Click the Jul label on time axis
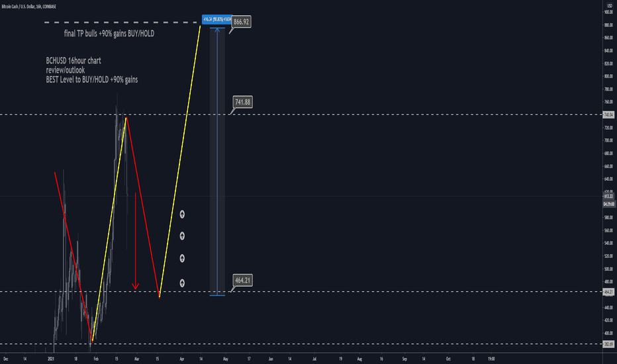Viewport: 617px width, 364px height. [314, 359]
